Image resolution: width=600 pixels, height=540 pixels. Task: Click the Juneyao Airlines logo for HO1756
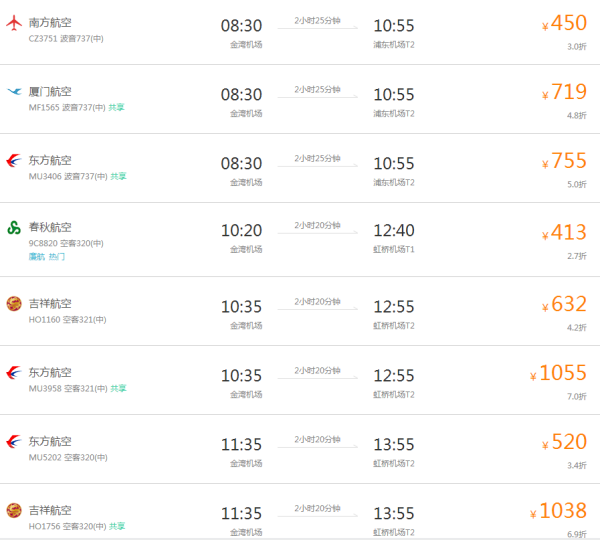(x=14, y=510)
